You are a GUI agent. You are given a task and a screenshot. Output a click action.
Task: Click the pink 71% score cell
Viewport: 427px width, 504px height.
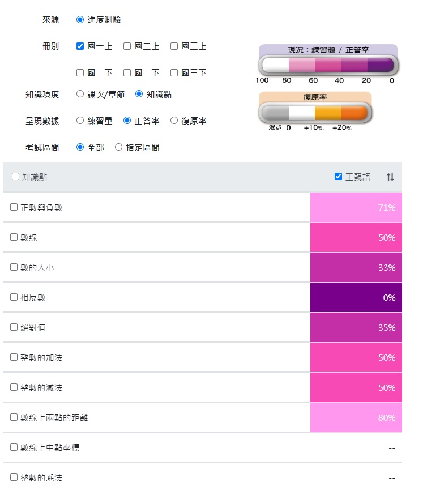coord(356,207)
